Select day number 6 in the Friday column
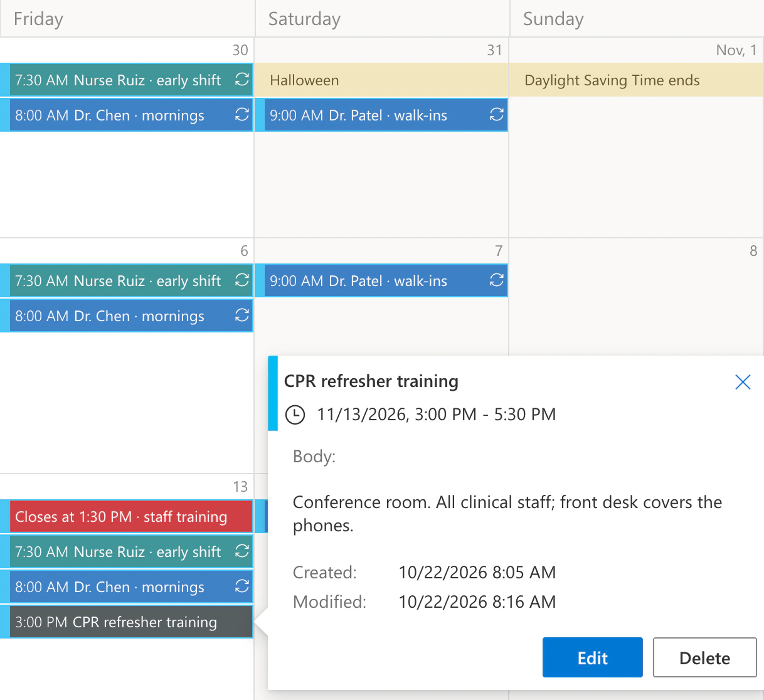Viewport: 764px width, 700px height. (x=245, y=251)
